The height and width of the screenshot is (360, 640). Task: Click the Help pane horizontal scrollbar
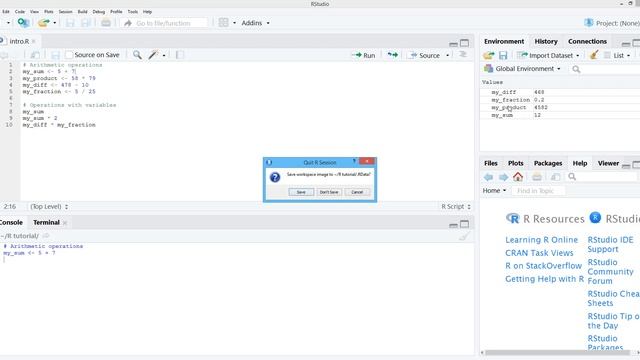(x=558, y=353)
